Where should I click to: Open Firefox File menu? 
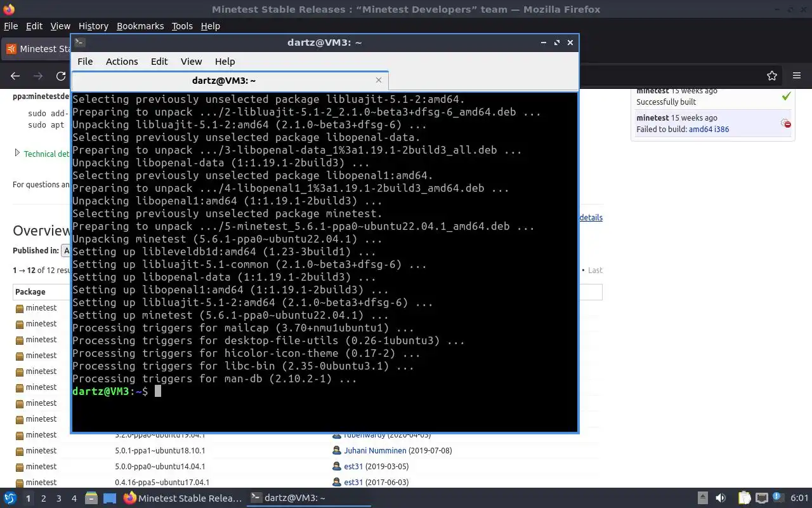[11, 26]
